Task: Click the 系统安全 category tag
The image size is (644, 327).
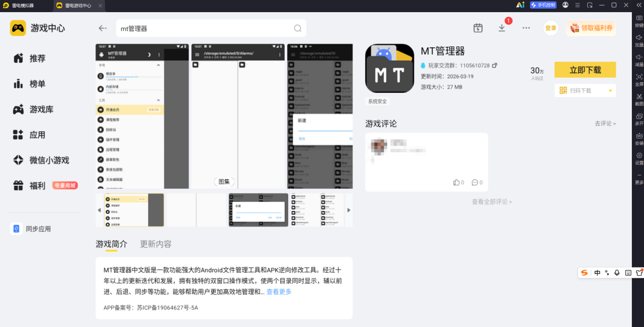Action: (378, 102)
